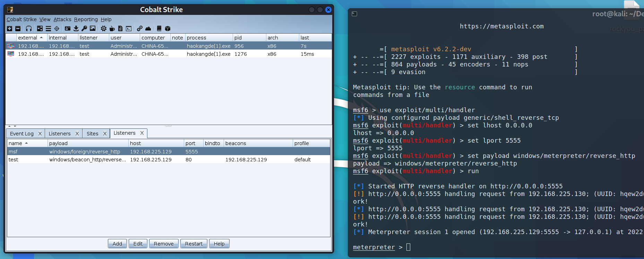Close the first inactive Listeners tab
This screenshot has width=644, height=259.
77,134
